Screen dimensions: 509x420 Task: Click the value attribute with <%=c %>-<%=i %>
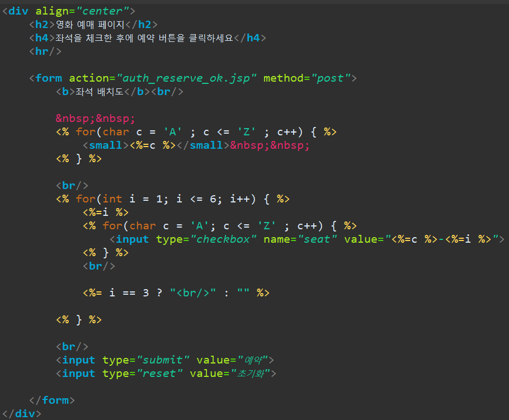[x=421, y=239]
